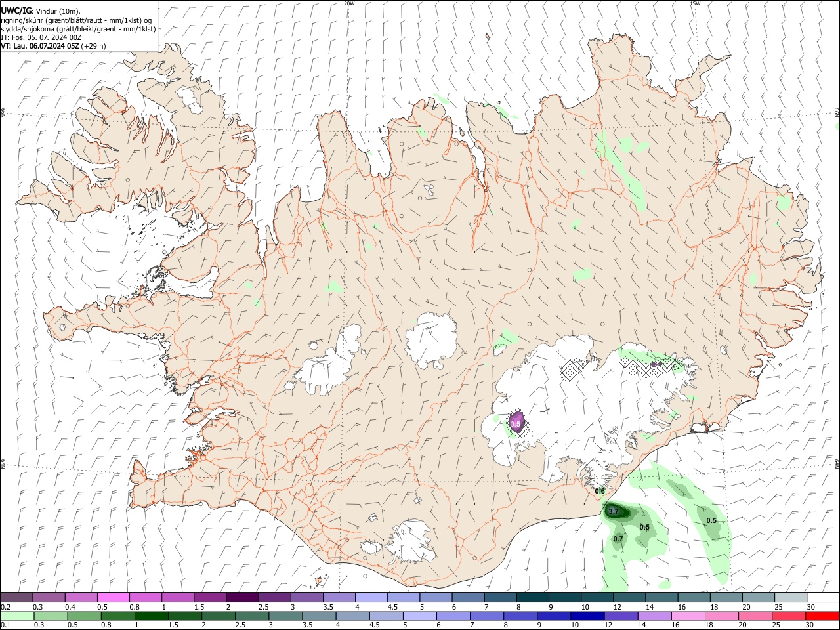Pick the gray-green 2.5 rain legend swatch
This screenshot has height=630, width=840.
coord(251,616)
